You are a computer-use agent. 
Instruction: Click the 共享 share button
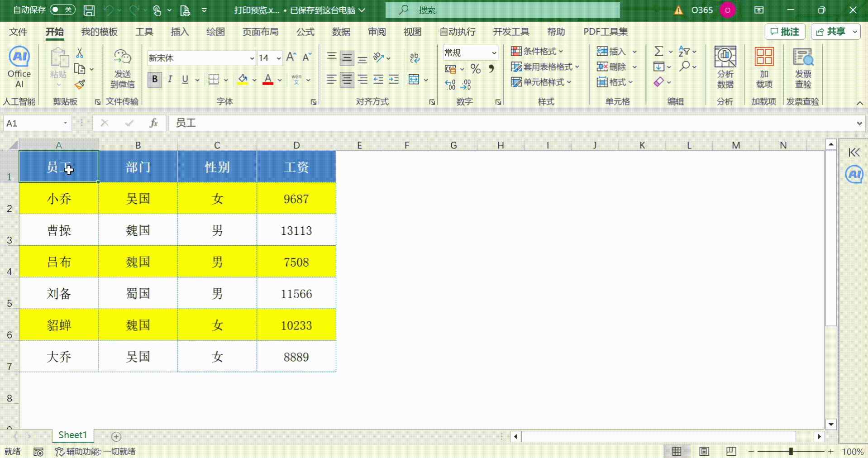831,32
